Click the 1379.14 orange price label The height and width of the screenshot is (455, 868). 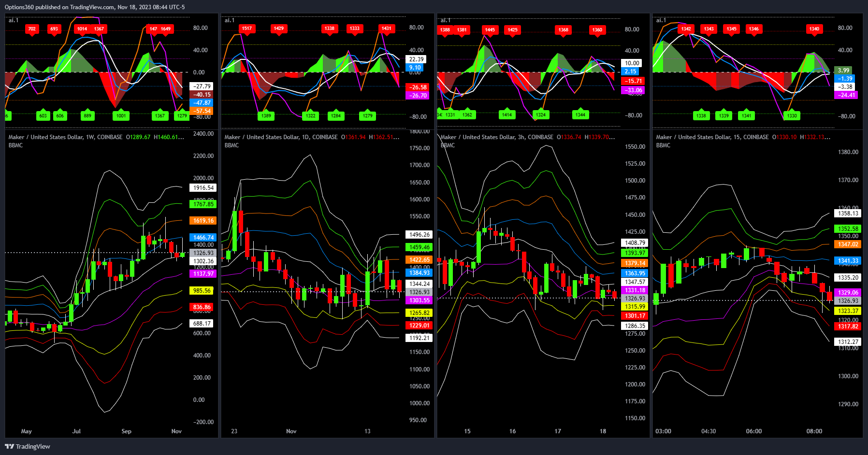635,264
